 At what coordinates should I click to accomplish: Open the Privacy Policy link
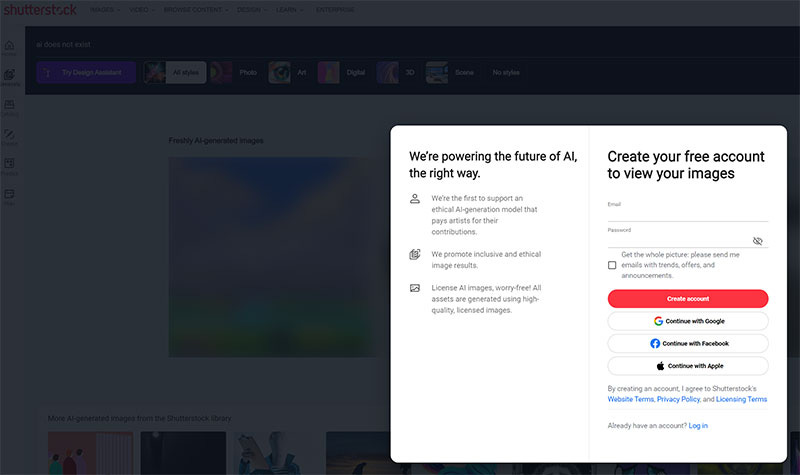(678, 399)
